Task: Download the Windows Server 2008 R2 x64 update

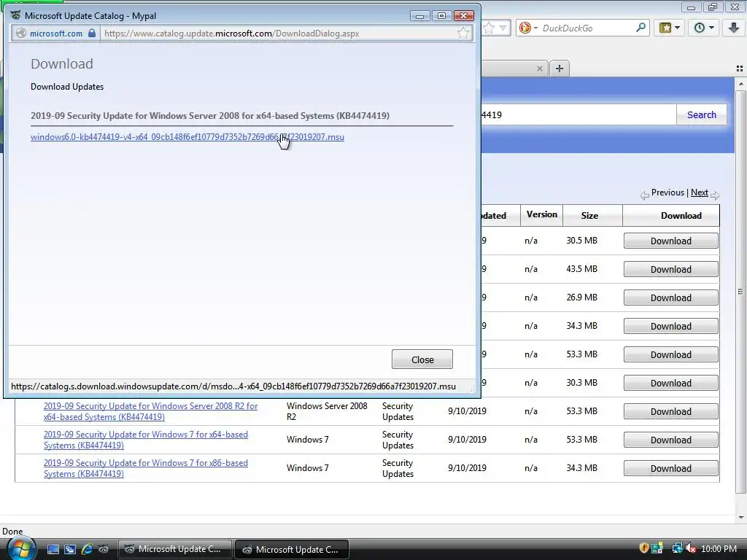Action: 671,412
